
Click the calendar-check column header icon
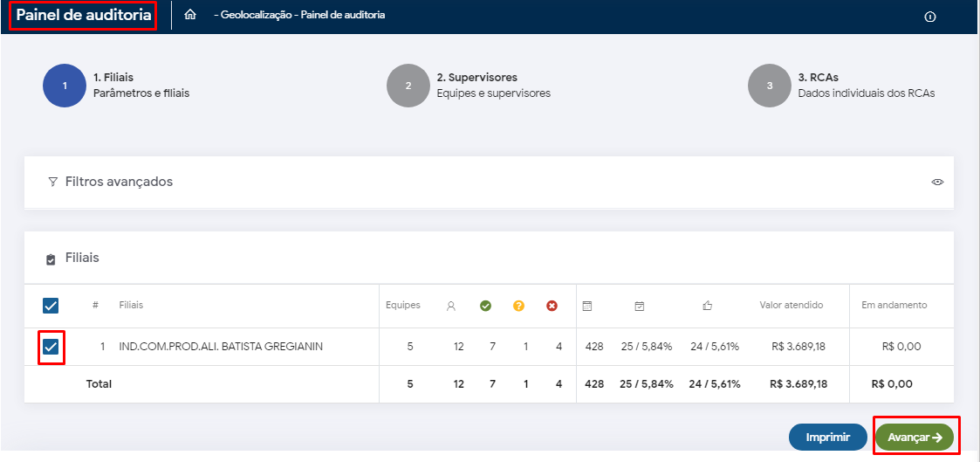(640, 306)
